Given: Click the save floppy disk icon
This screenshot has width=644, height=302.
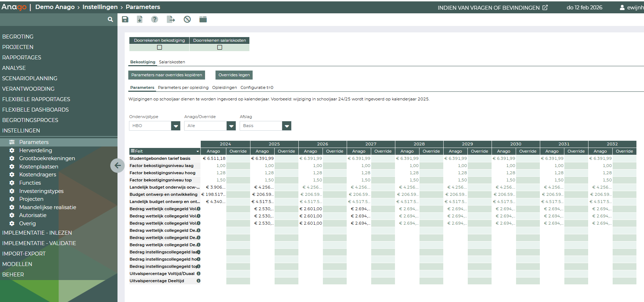Looking at the screenshot, I should [125, 19].
